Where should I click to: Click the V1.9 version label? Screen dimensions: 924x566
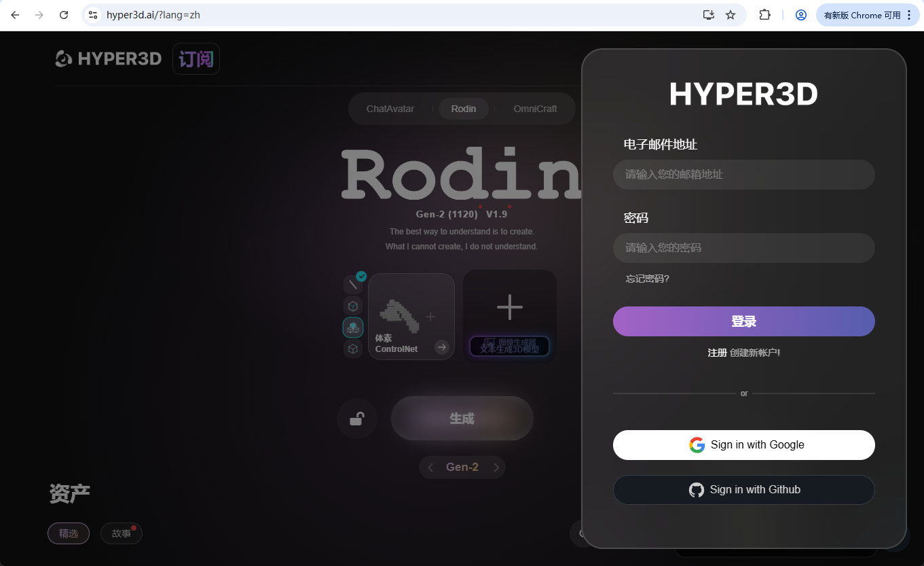496,214
